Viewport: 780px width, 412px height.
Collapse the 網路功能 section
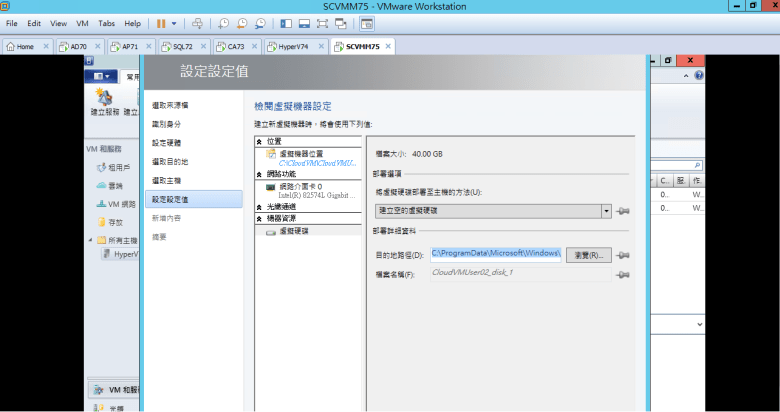259,173
